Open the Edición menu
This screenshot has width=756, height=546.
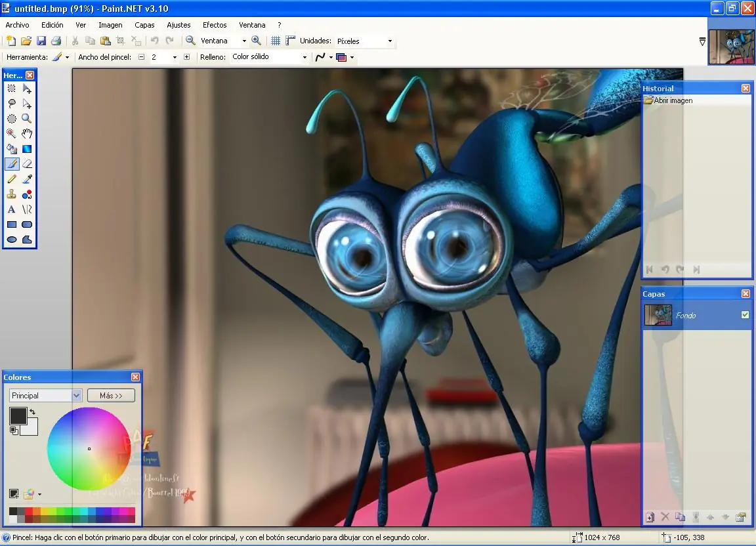(x=52, y=25)
